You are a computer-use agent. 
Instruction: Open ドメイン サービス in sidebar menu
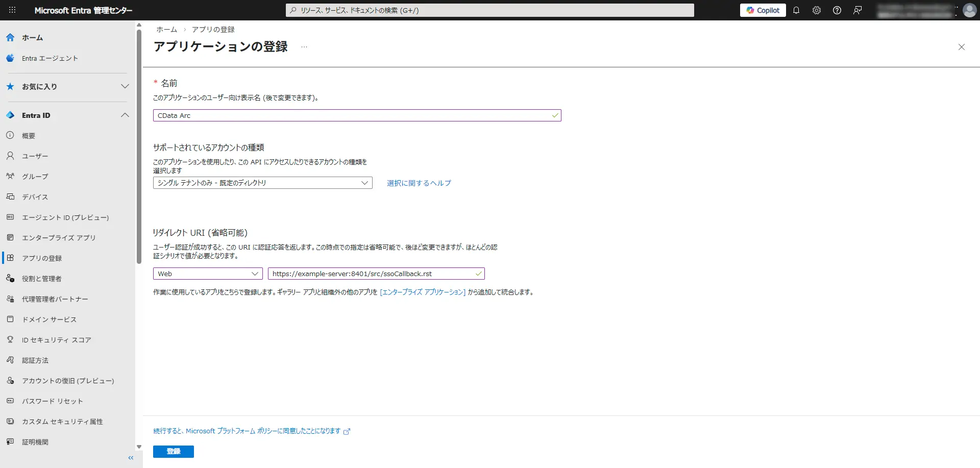(x=49, y=319)
